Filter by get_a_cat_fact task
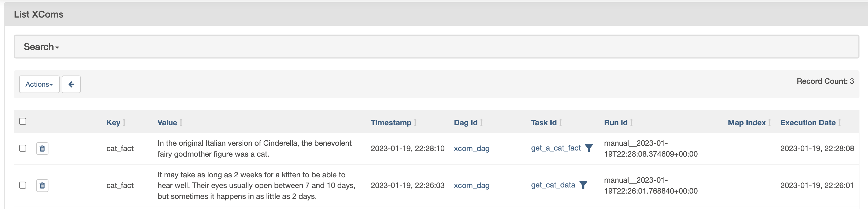 [x=589, y=148]
